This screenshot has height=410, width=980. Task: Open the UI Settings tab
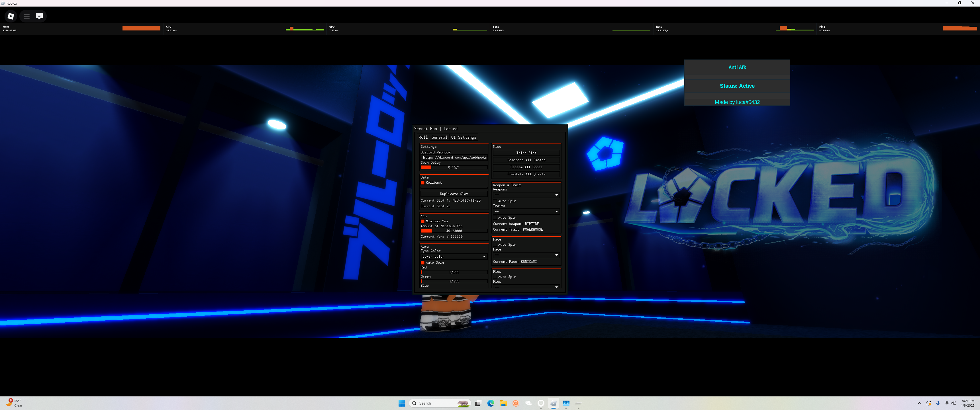coord(464,137)
